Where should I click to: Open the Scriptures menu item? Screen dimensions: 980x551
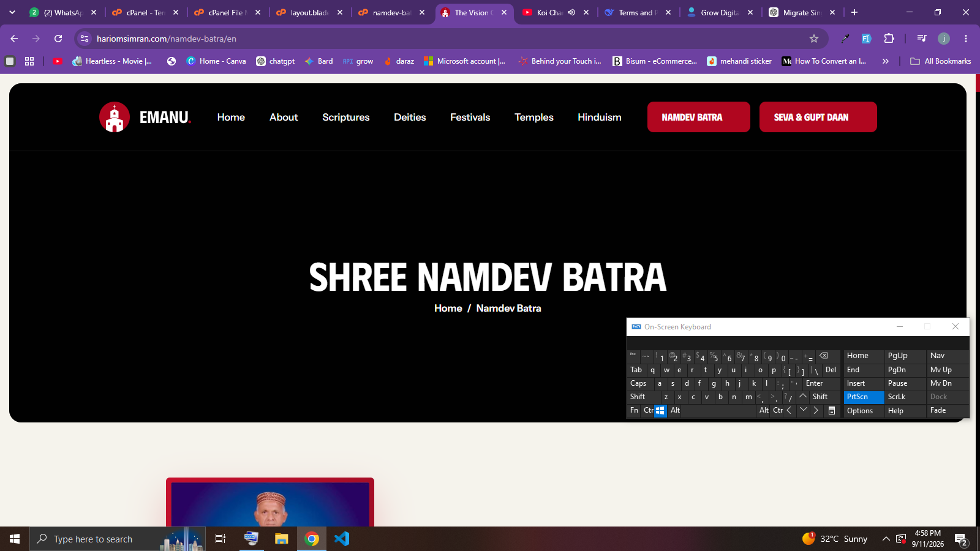tap(346, 117)
